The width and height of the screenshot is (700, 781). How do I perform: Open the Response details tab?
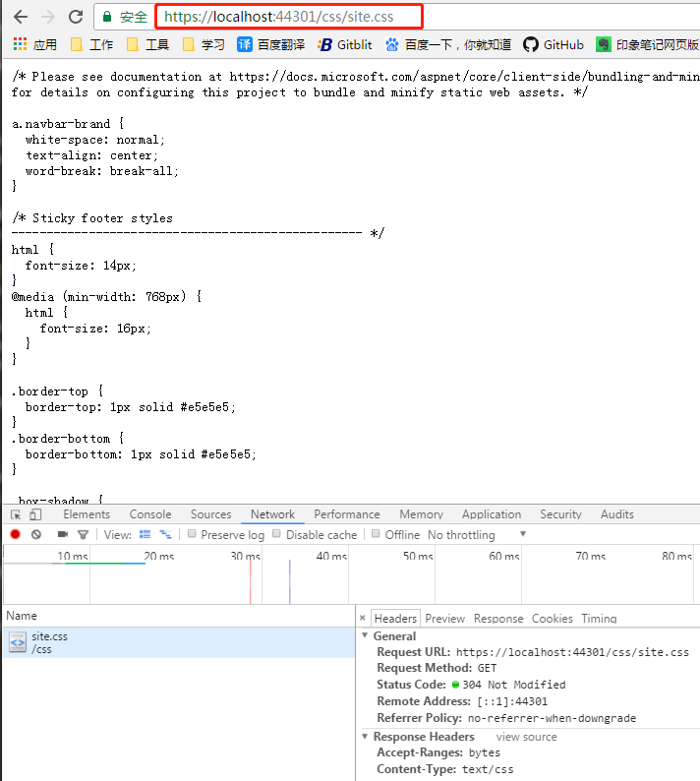(498, 619)
